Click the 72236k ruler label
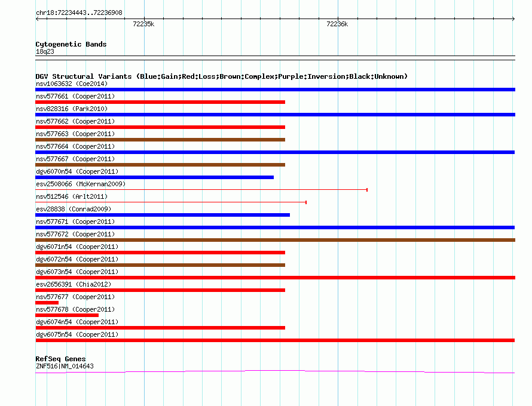 (337, 24)
